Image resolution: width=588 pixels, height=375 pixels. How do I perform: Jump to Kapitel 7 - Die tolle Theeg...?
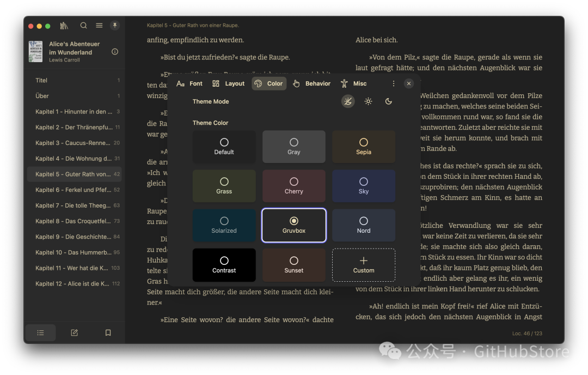coord(75,205)
